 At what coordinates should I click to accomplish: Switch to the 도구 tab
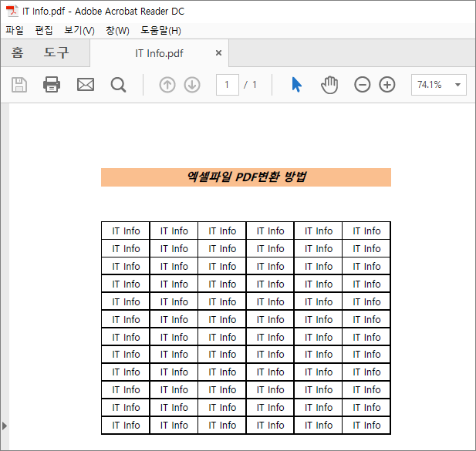point(56,52)
